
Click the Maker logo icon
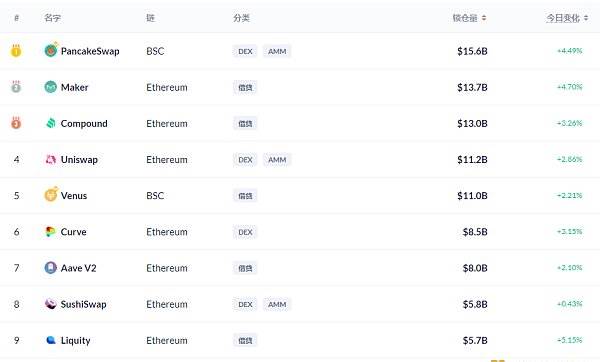pyautogui.click(x=51, y=87)
